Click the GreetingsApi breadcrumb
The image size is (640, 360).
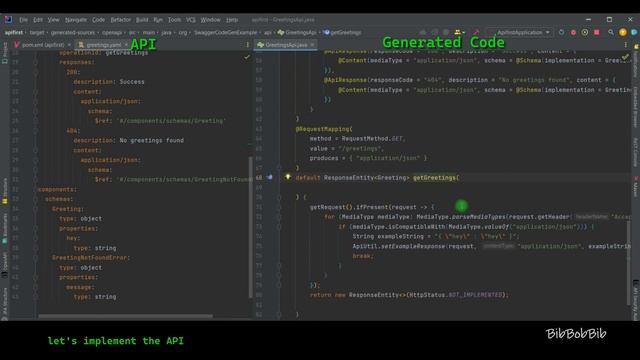[x=297, y=33]
